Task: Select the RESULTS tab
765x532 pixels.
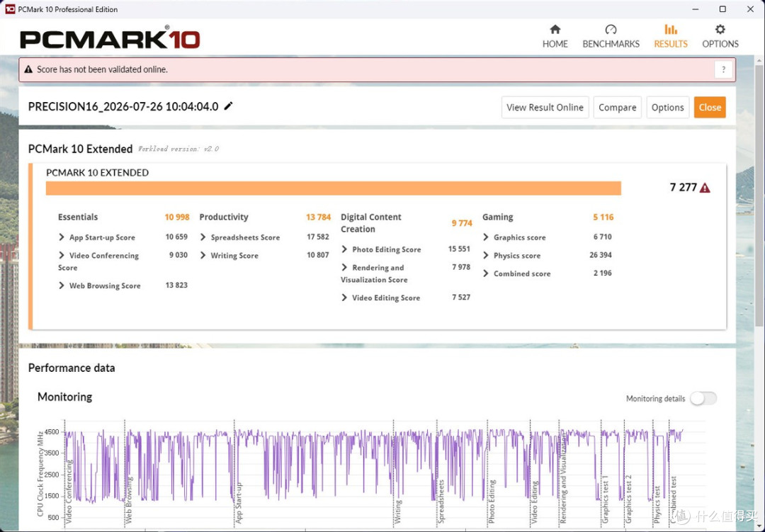Action: coord(670,37)
